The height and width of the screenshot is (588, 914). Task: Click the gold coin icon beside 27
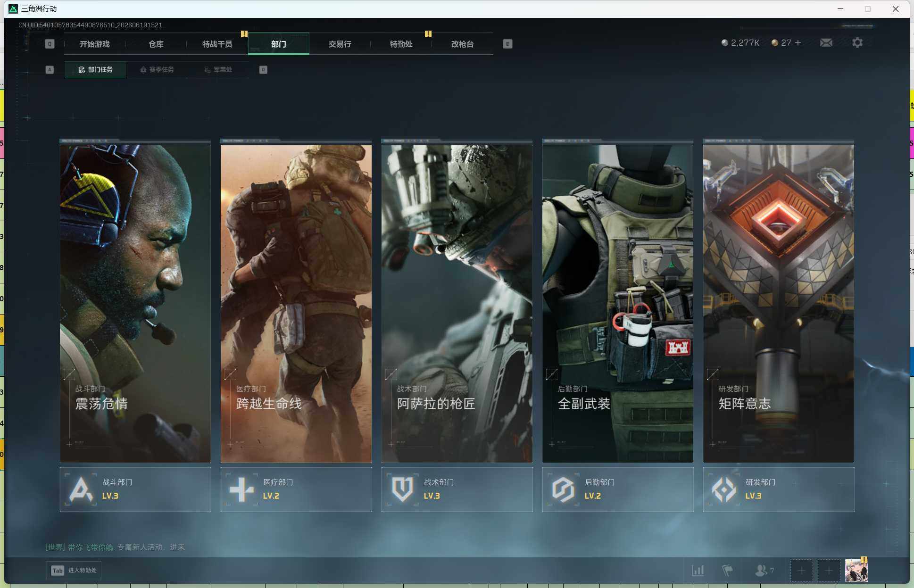click(x=774, y=43)
